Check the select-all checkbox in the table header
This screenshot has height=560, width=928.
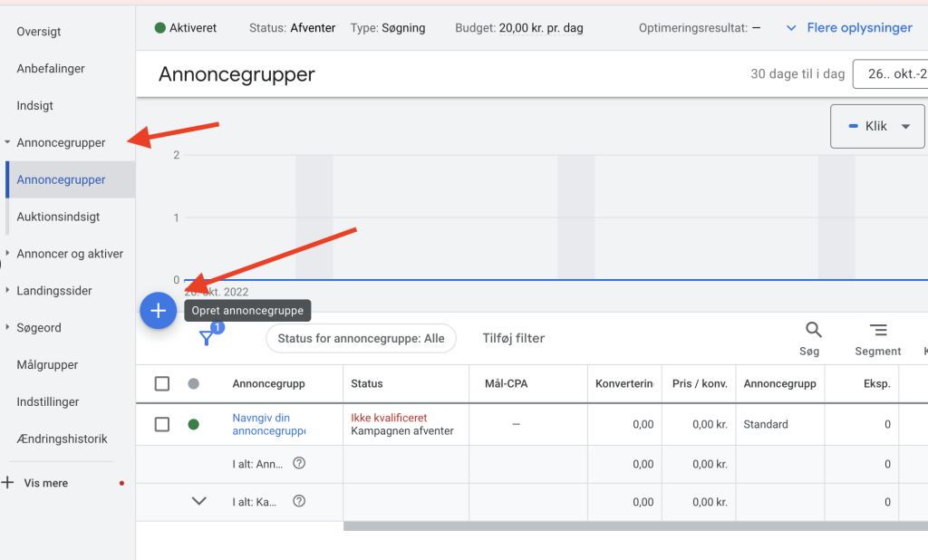(161, 383)
